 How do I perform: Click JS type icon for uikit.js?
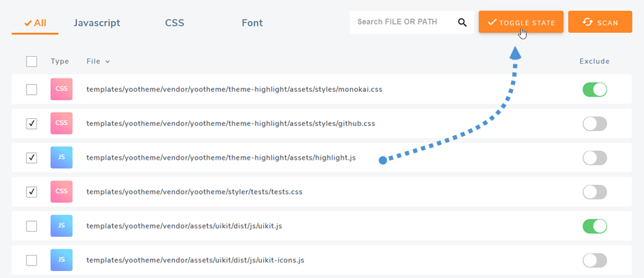tap(62, 226)
